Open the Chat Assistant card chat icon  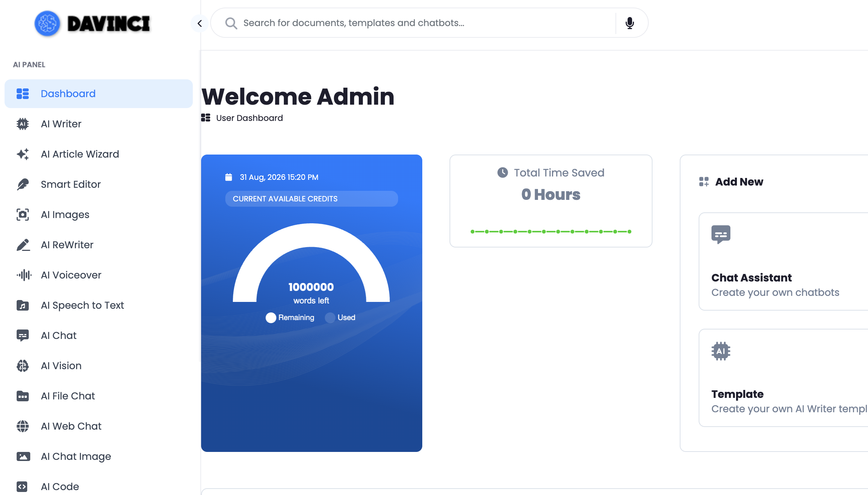tap(721, 235)
